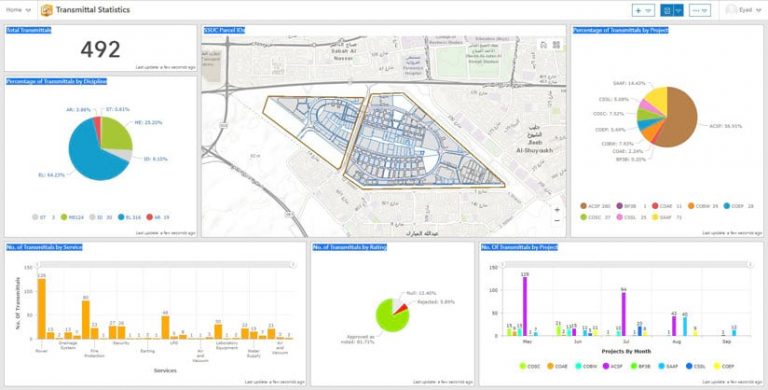Image resolution: width=768 pixels, height=390 pixels.
Task: Click right scrollbar handle of Projects By Month chart
Action: 750,265
